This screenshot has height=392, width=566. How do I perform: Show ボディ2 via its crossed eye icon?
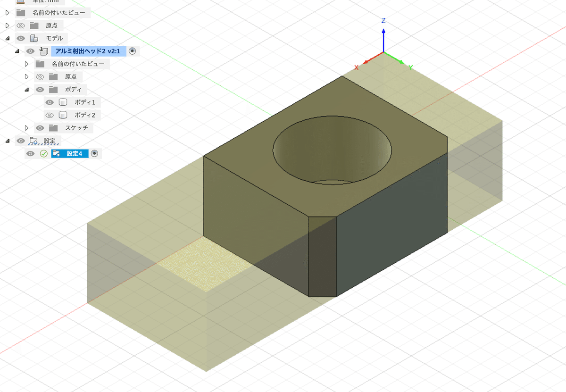pos(50,115)
